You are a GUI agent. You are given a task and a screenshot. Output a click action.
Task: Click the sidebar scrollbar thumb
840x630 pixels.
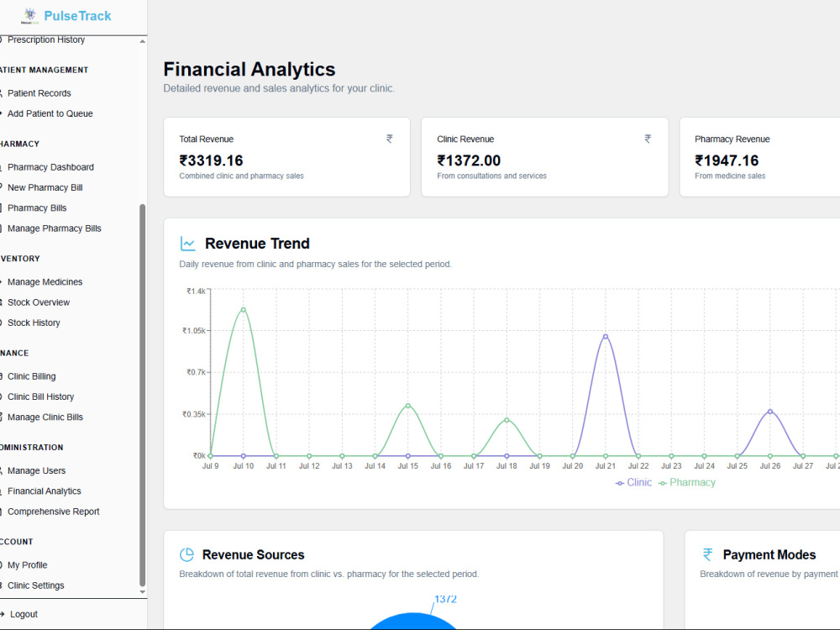(143, 395)
